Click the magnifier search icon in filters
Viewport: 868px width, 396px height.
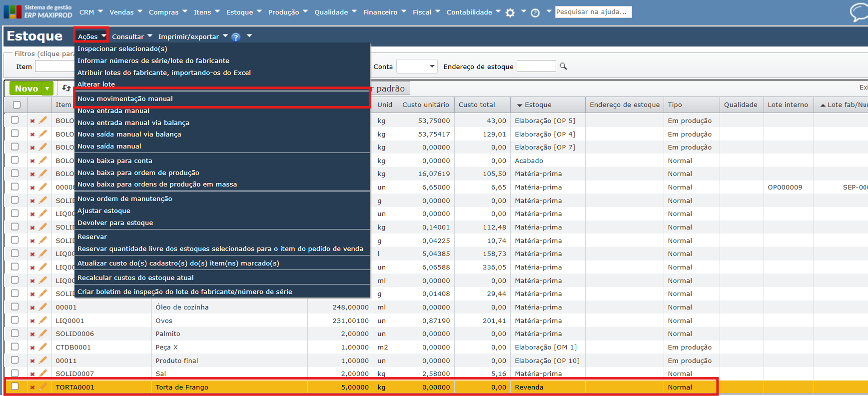563,66
